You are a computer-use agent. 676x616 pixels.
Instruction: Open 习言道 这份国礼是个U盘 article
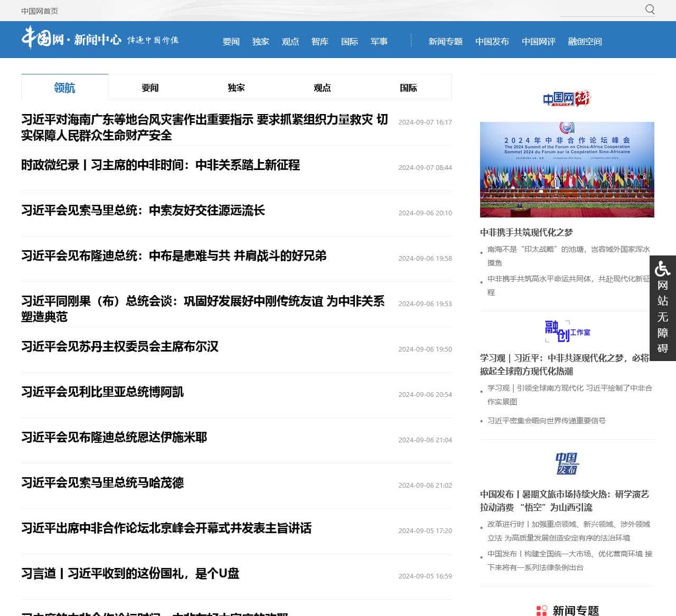(130, 574)
